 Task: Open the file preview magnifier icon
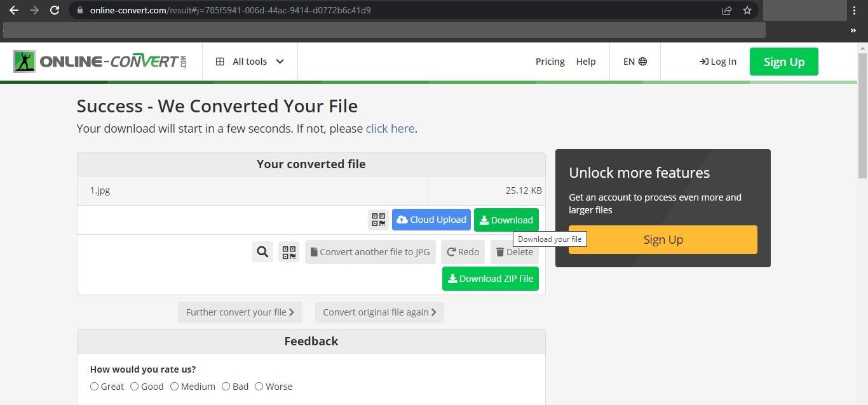tap(262, 251)
